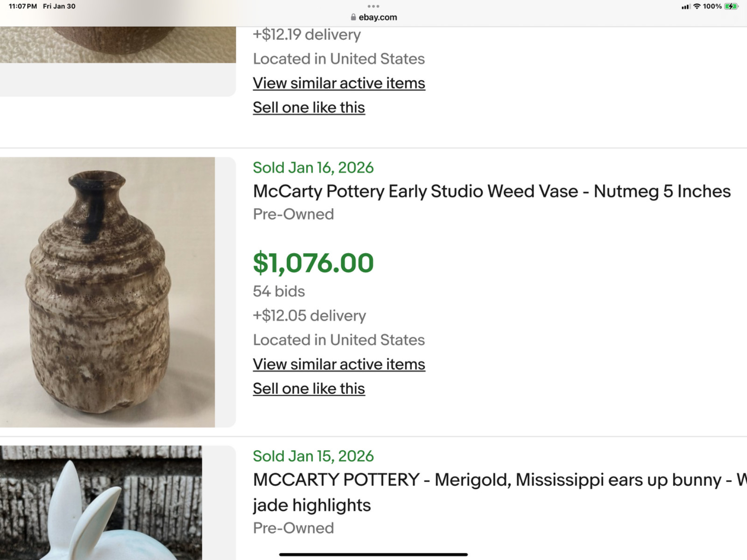747x560 pixels.
Task: Click Sell one like this under Nutmeg vase
Action: [309, 389]
